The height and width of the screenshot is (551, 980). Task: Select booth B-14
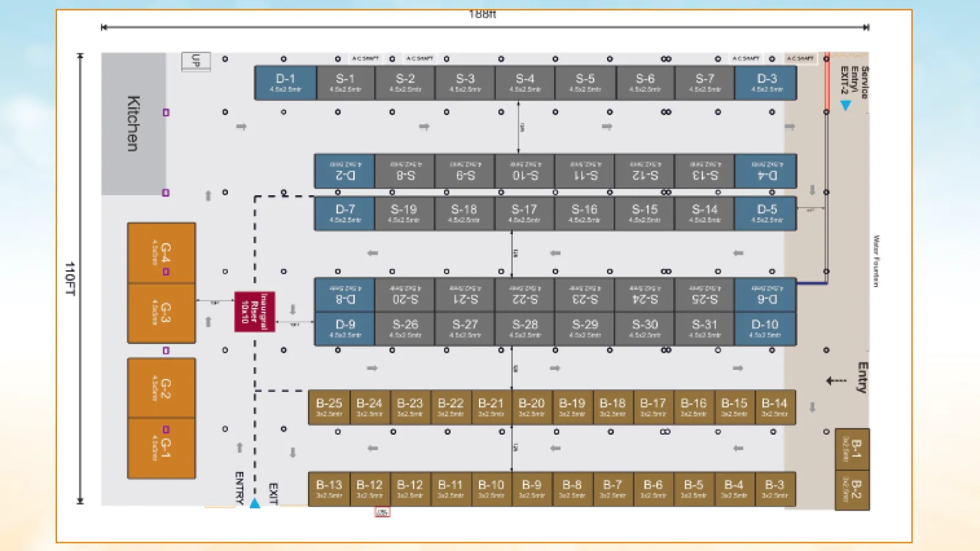[x=775, y=407]
